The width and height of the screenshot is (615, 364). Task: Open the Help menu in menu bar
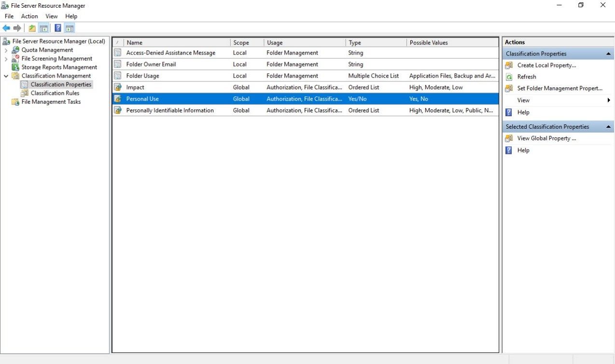pos(71,16)
